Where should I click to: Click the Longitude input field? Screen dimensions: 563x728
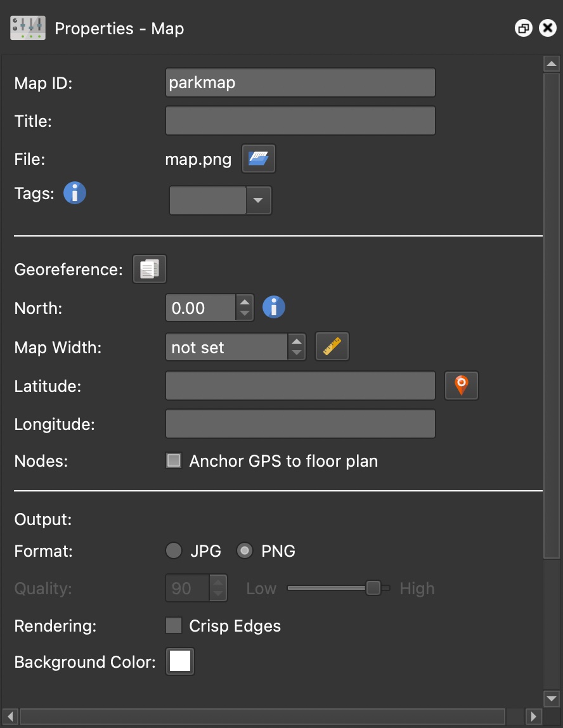(x=300, y=424)
